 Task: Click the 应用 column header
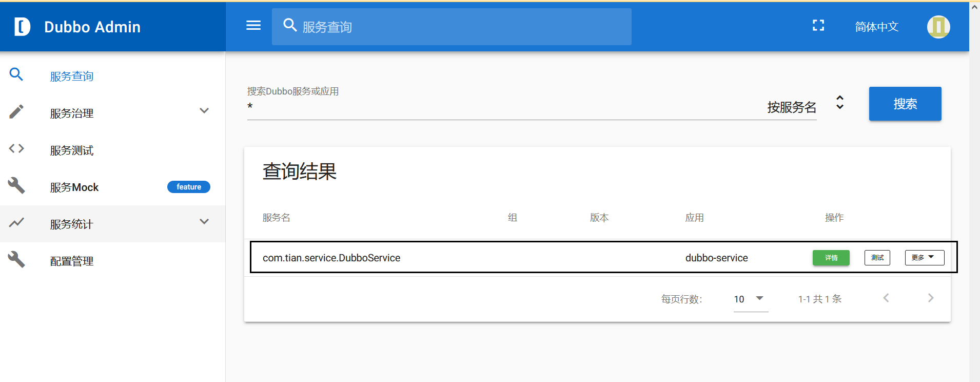pyautogui.click(x=695, y=218)
